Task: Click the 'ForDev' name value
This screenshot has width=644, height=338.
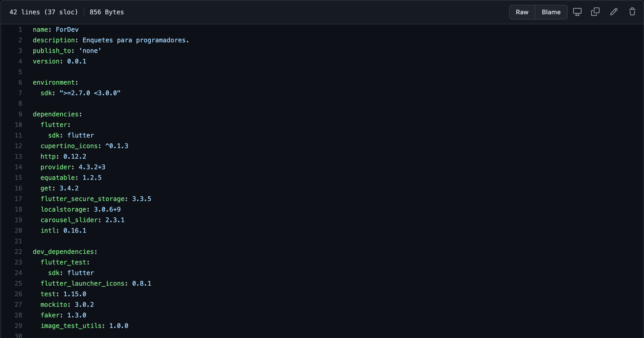Action: [x=67, y=30]
